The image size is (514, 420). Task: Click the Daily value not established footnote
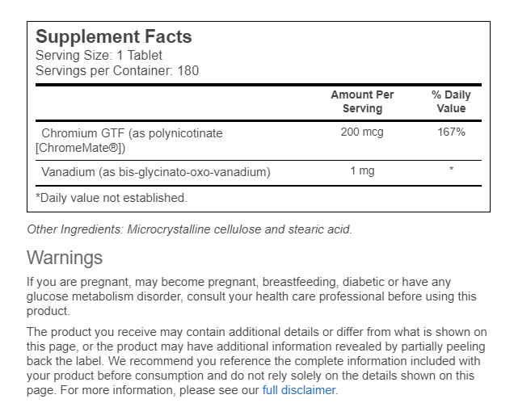[112, 197]
